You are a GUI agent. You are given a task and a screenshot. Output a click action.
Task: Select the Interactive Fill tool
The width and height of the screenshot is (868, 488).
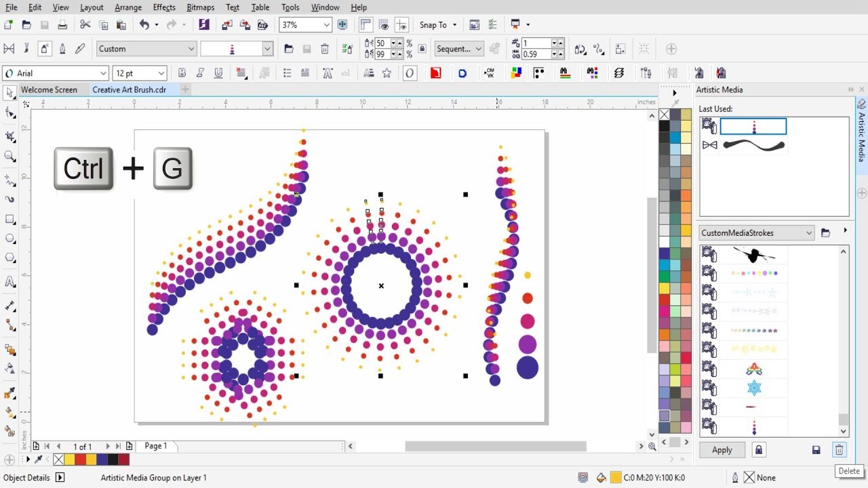[10, 411]
